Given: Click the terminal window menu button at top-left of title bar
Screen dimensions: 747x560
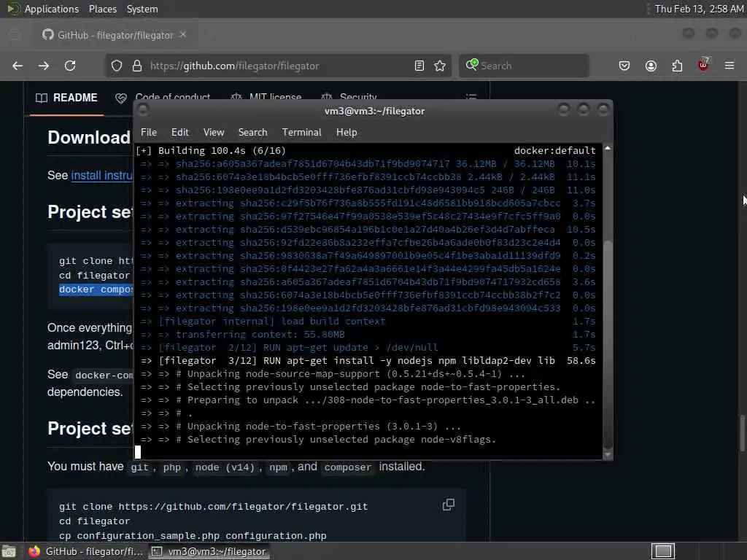Looking at the screenshot, I should [x=142, y=111].
